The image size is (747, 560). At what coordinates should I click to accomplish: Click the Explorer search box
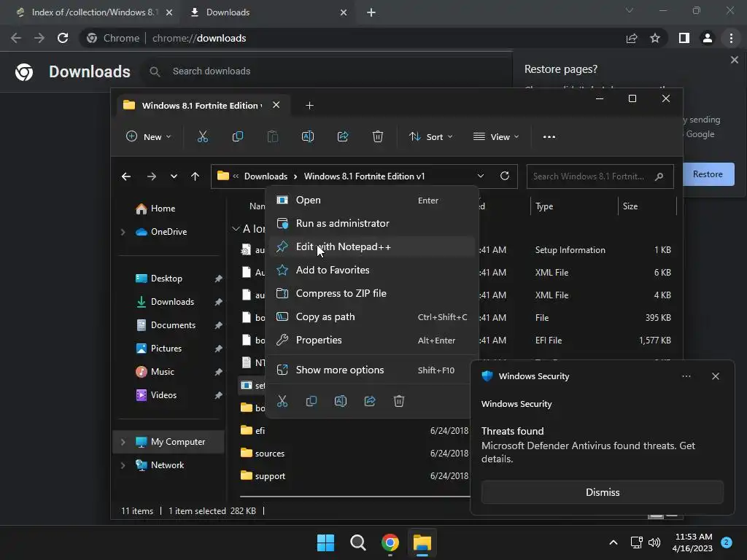600,176
